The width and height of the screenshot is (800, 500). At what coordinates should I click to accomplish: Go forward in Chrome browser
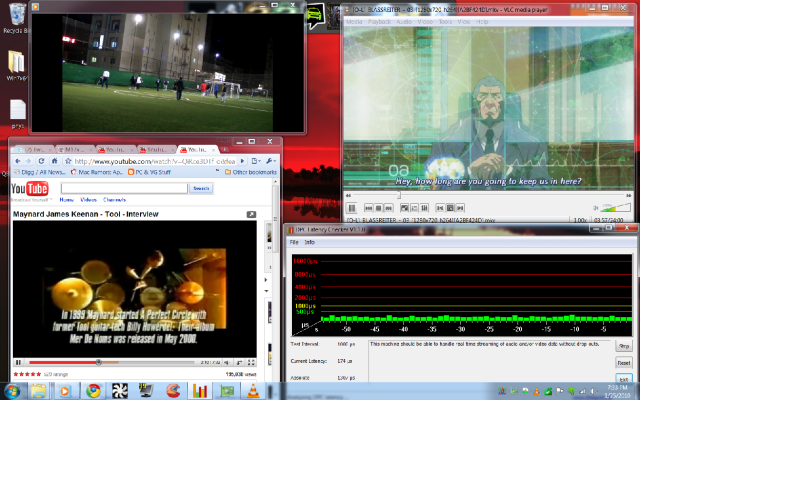point(29,161)
